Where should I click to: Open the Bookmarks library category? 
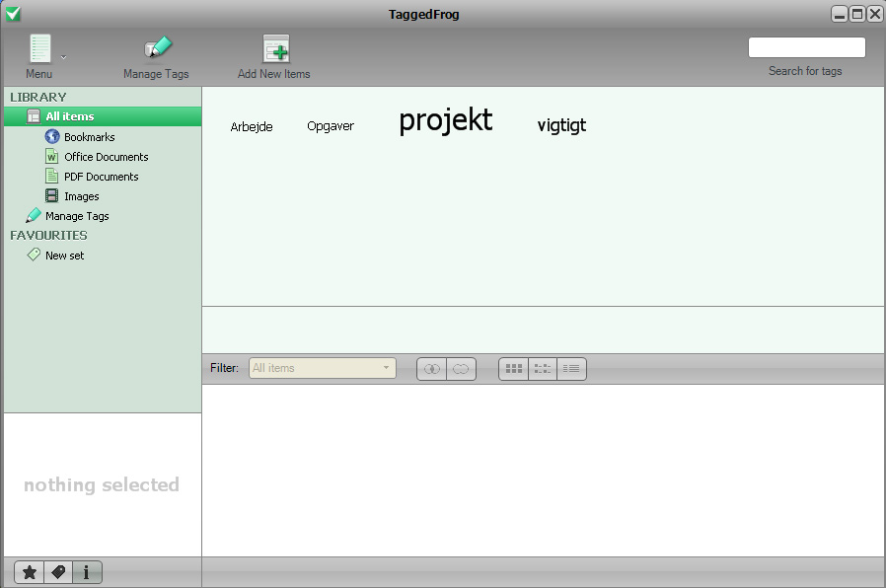click(89, 137)
